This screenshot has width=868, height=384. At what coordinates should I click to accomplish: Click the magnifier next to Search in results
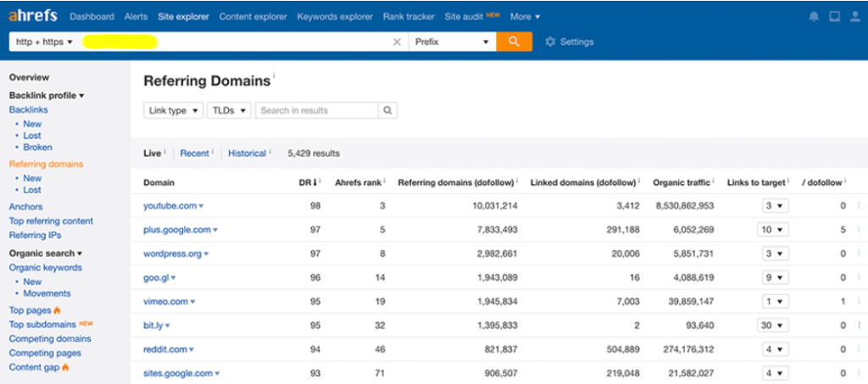click(x=387, y=110)
